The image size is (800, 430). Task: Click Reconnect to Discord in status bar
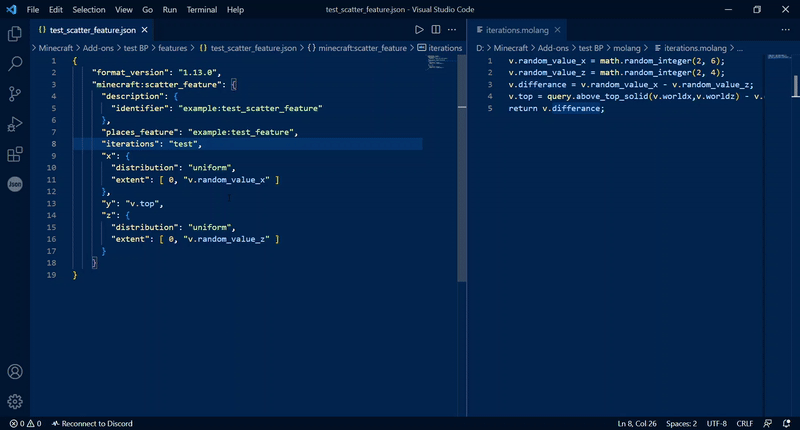92,423
